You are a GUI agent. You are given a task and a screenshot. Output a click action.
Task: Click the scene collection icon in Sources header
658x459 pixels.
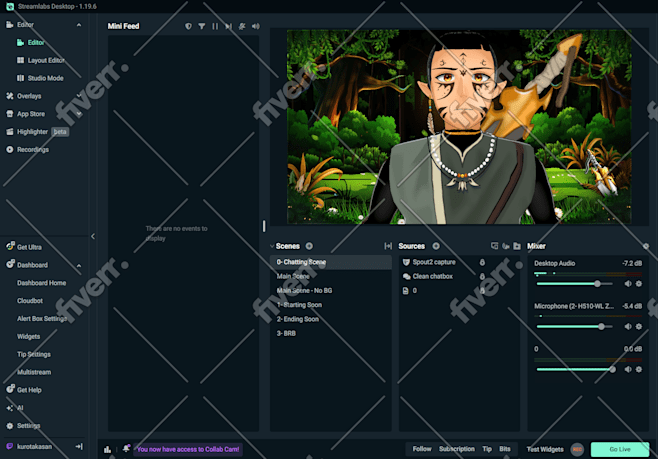click(x=494, y=246)
